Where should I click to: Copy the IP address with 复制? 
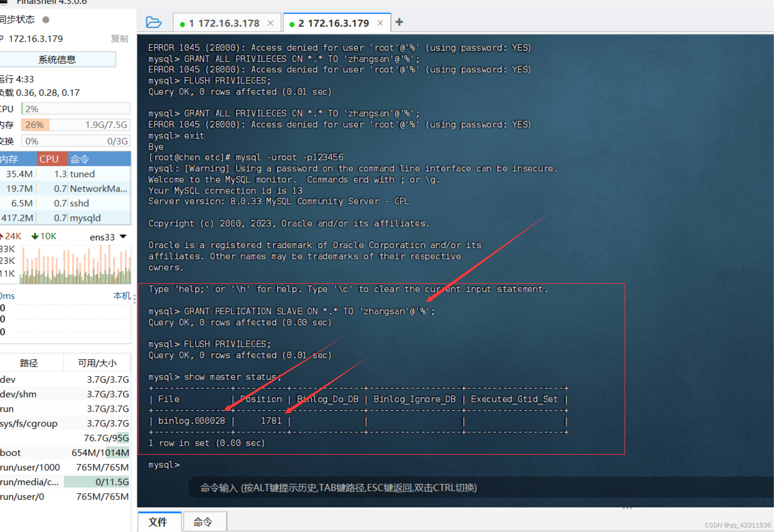tap(119, 39)
